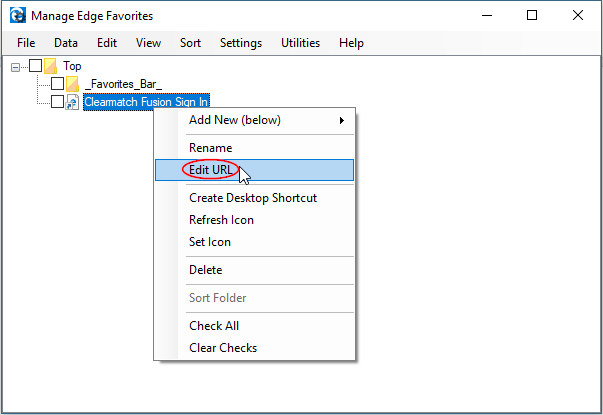Check the _Favorites_Bar_ checkbox
603x415 pixels.
point(57,83)
